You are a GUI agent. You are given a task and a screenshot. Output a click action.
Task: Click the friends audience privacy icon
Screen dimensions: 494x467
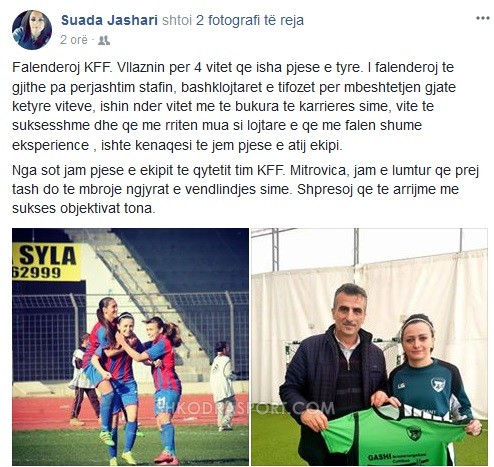coord(104,40)
